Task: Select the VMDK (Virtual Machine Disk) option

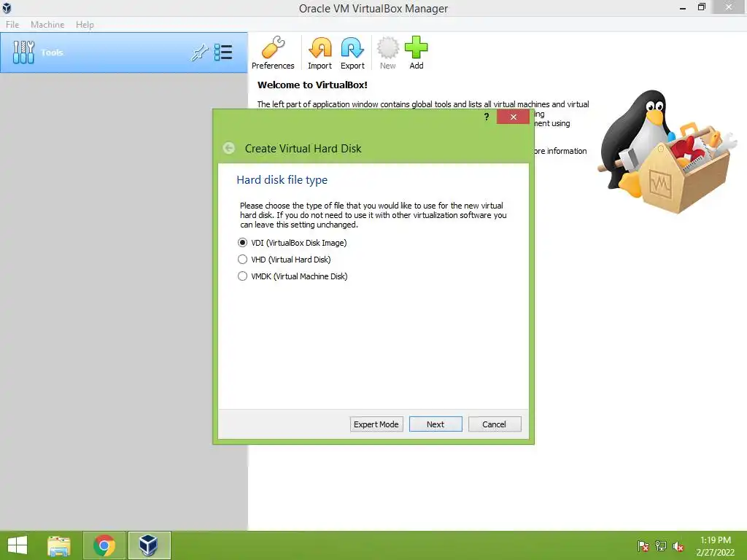Action: click(x=293, y=276)
